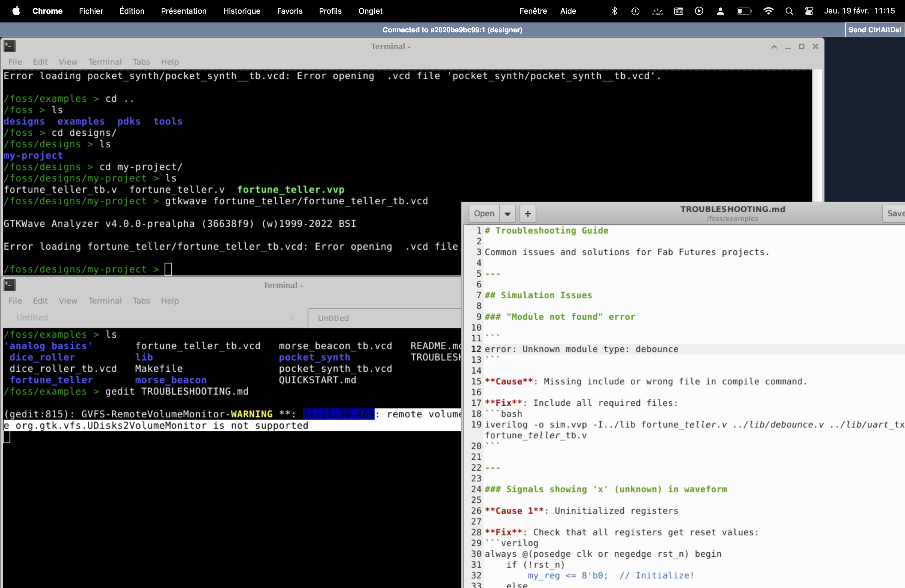
Task: Open the Tabs menu in top terminal
Action: (x=141, y=62)
